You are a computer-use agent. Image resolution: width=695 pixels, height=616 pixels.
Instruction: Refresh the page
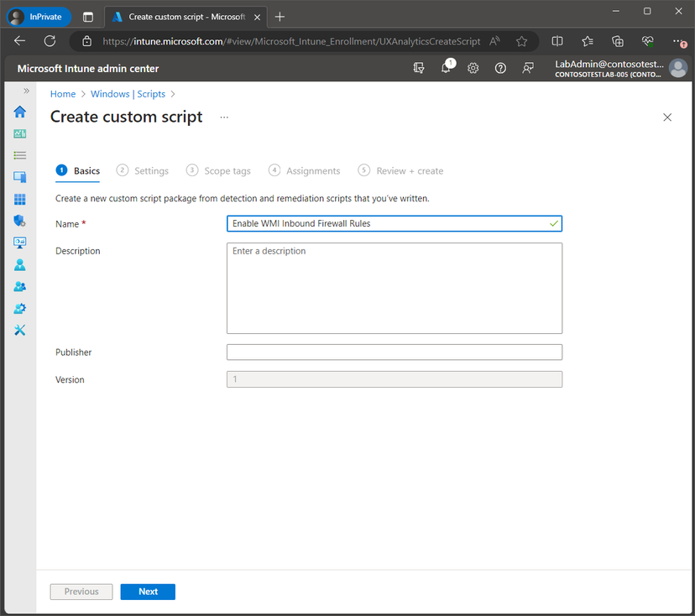click(50, 41)
